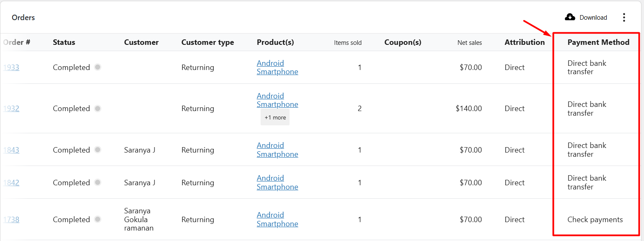Sort by Items sold column header

pyautogui.click(x=347, y=42)
